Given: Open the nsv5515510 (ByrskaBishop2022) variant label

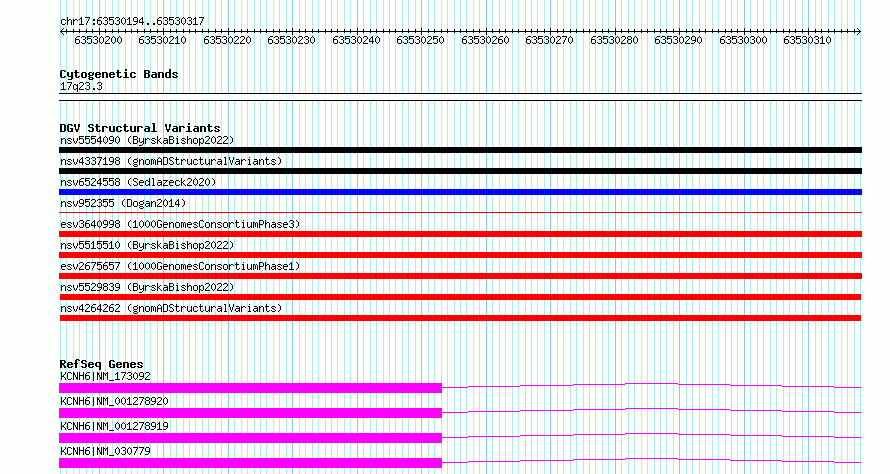Looking at the screenshot, I should click(x=147, y=245).
